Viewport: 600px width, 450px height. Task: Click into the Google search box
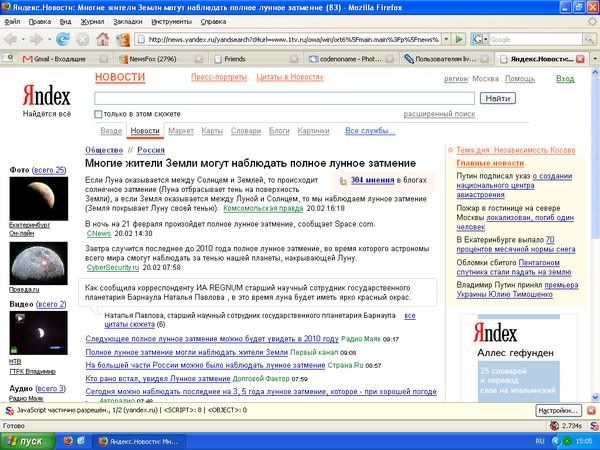535,39
